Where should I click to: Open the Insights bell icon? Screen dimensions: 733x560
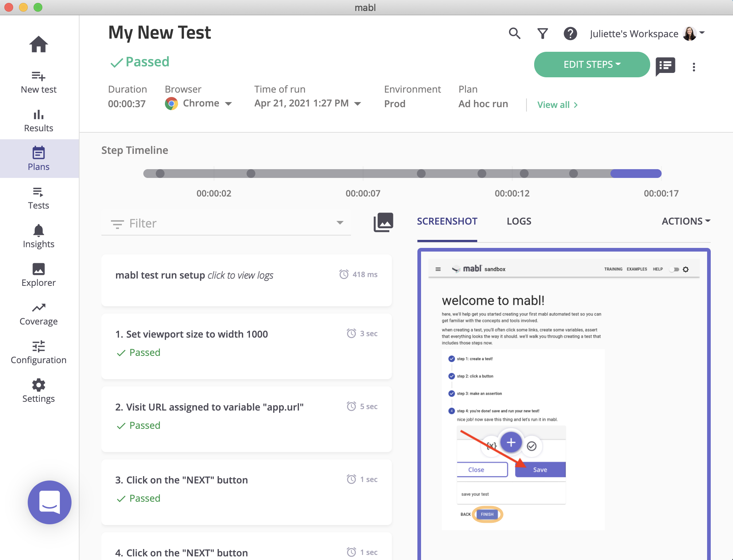38,236
